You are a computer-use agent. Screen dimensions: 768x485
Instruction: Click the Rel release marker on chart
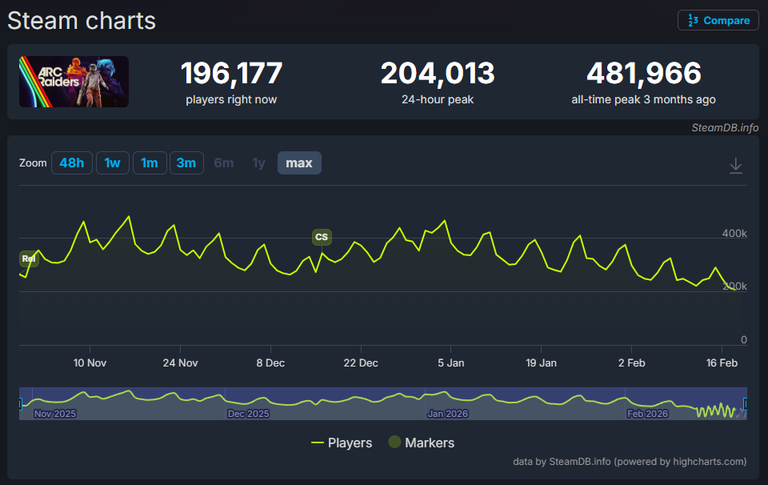point(28,259)
